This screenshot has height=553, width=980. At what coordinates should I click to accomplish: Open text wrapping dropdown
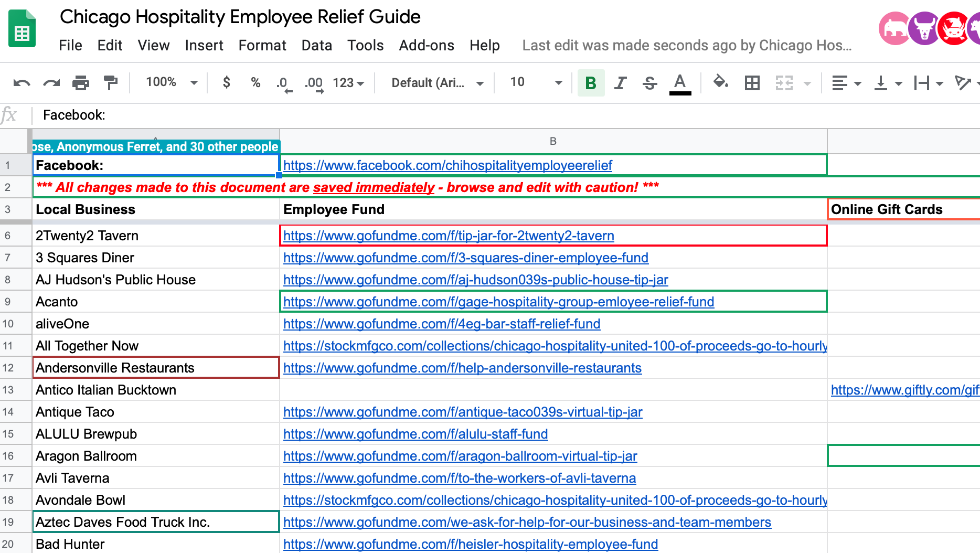coord(928,83)
